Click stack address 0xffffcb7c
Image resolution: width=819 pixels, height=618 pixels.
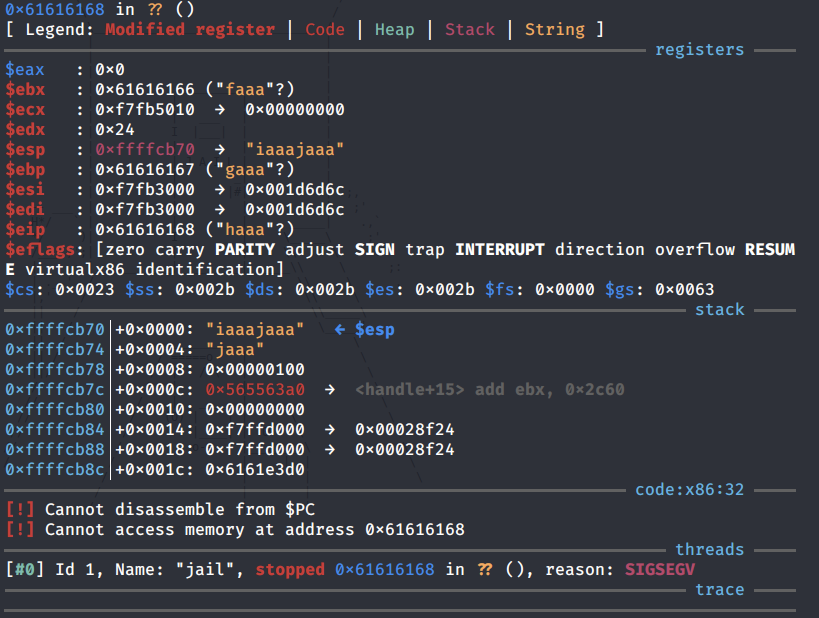tap(55, 389)
